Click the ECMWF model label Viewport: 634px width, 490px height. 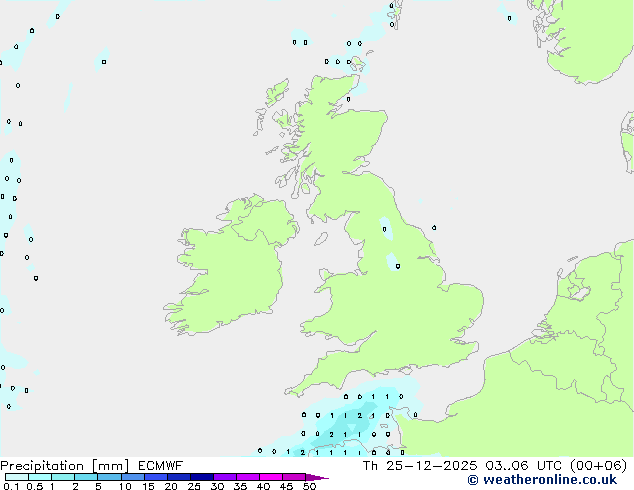159,465
